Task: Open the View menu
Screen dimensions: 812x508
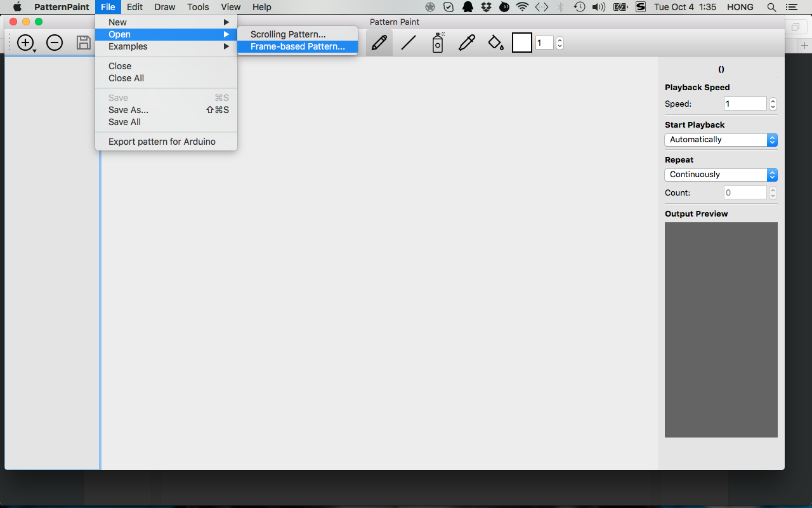Action: pos(231,7)
